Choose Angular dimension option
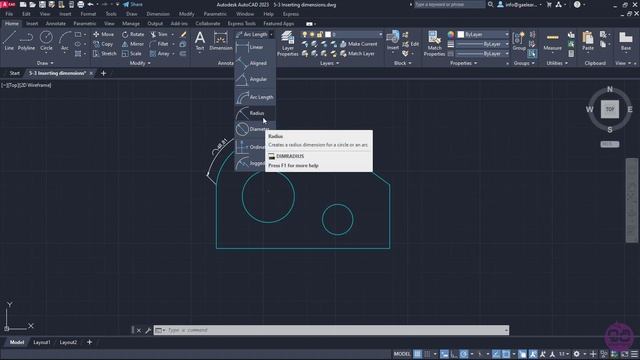This screenshot has width=640, height=360. point(255,79)
